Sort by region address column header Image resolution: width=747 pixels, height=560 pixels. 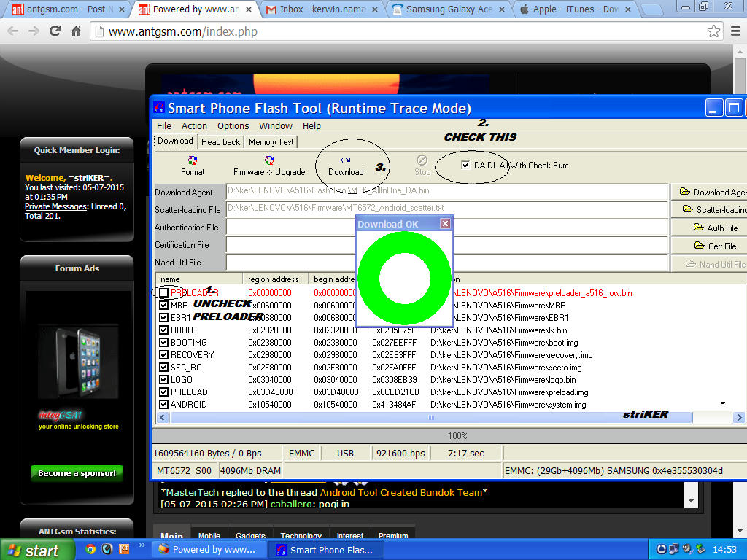(275, 279)
